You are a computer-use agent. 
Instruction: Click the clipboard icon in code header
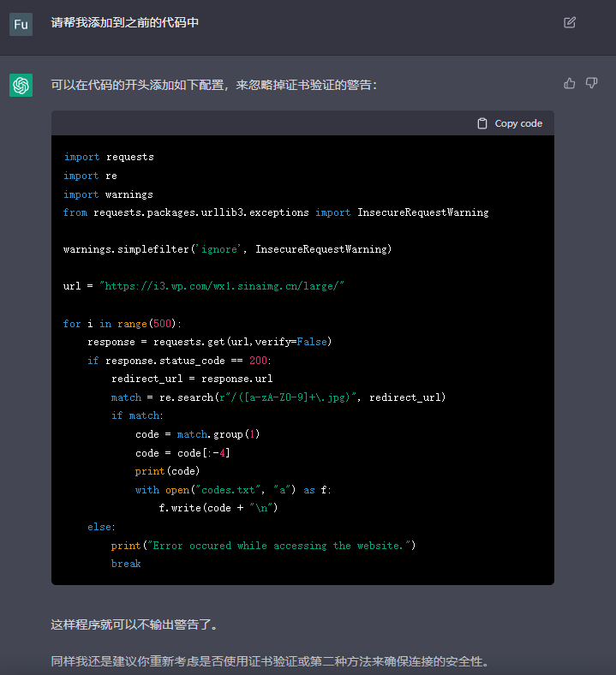click(482, 123)
